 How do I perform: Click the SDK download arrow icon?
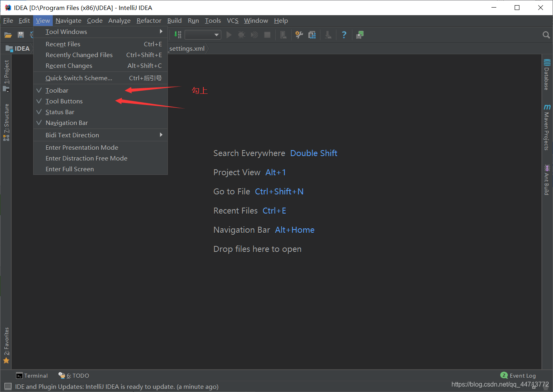pyautogui.click(x=328, y=35)
